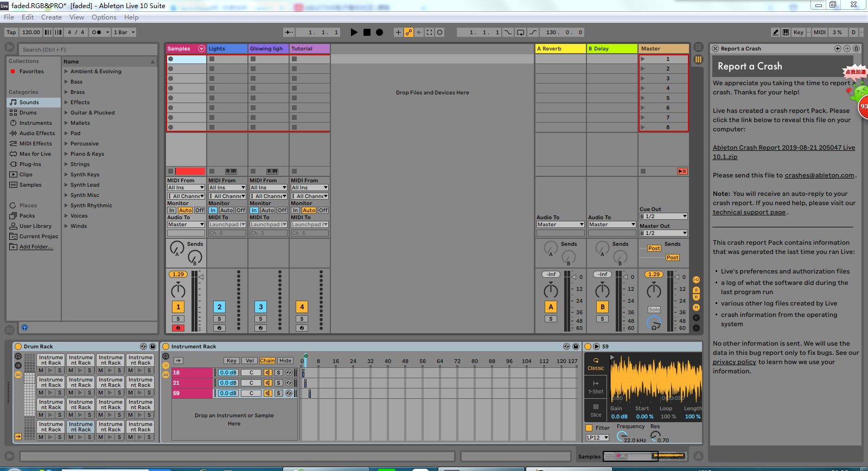Open the Edit menu
The width and height of the screenshot is (868, 471).
click(x=28, y=17)
